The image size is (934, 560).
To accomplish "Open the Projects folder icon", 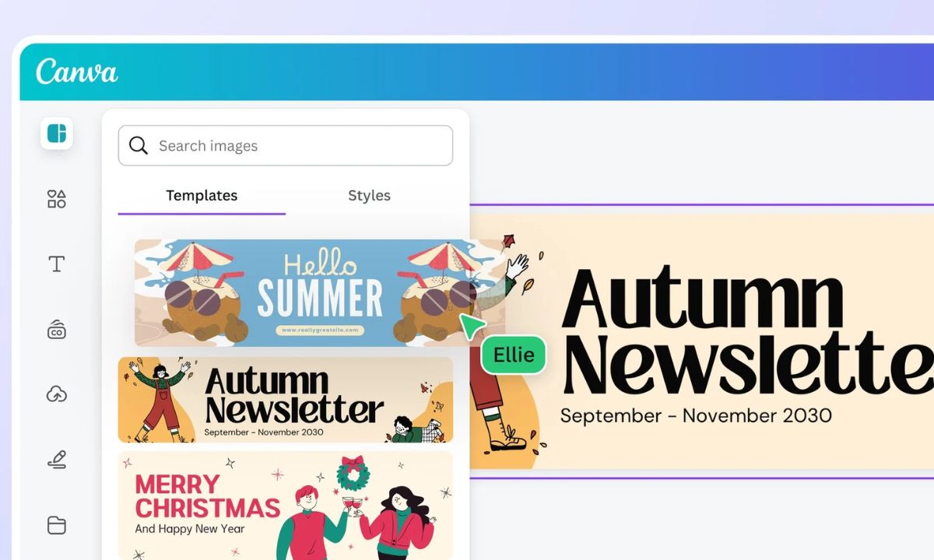I will tap(57, 525).
